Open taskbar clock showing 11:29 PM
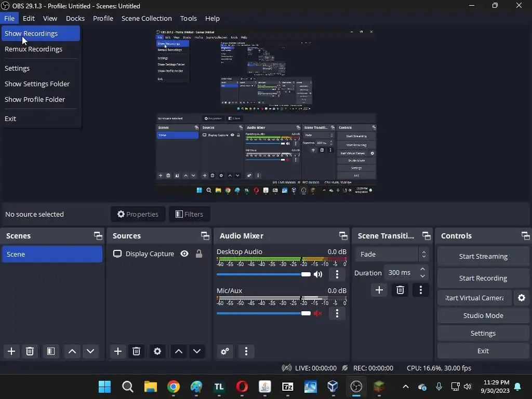Screen dimensions: 532x399 (x=495, y=387)
